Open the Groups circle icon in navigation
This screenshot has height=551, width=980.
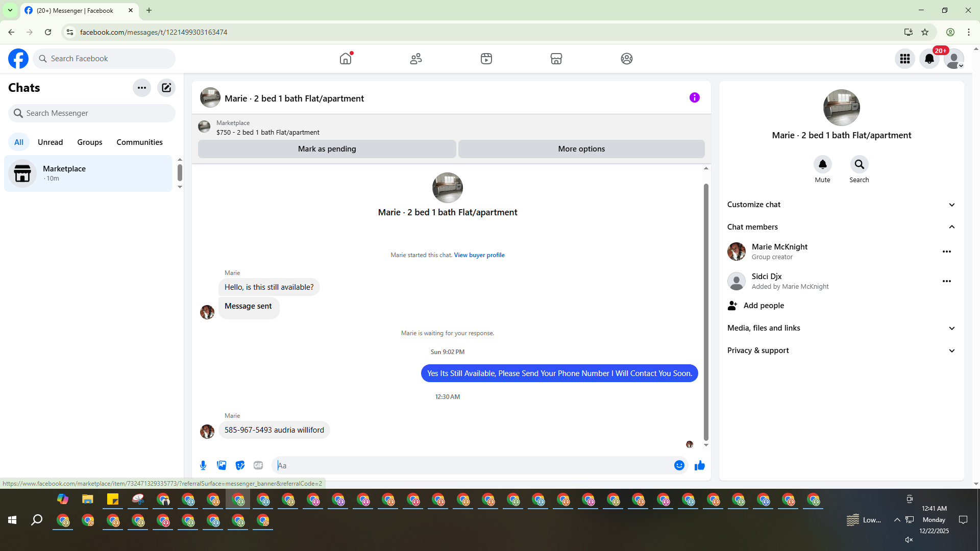[x=627, y=59]
